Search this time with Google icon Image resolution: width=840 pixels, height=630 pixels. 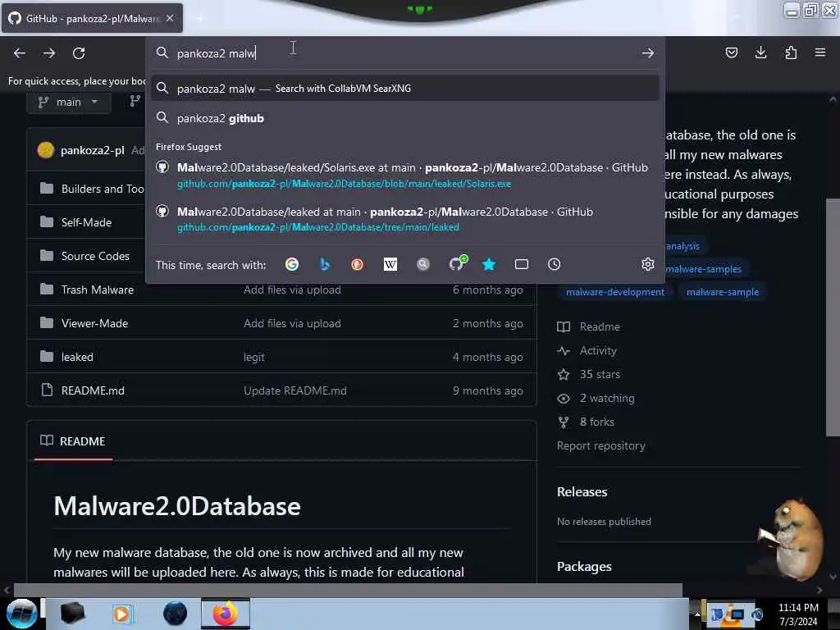click(292, 264)
